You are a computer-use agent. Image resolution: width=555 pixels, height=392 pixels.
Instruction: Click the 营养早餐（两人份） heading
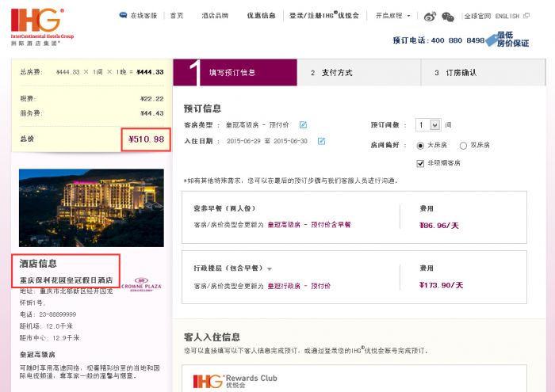[x=224, y=208]
